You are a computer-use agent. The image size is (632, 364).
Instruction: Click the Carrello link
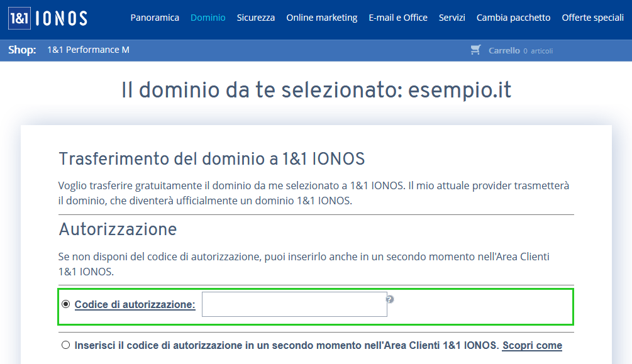504,50
